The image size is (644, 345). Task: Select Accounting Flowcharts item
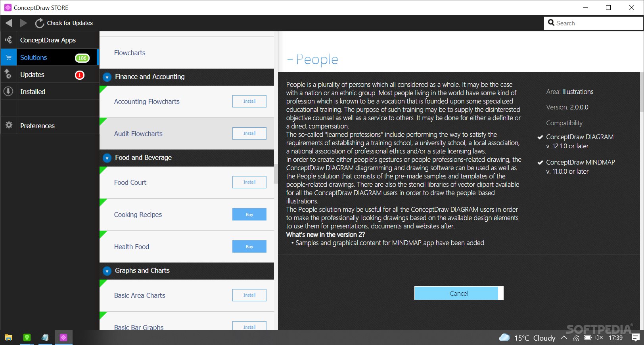147,102
